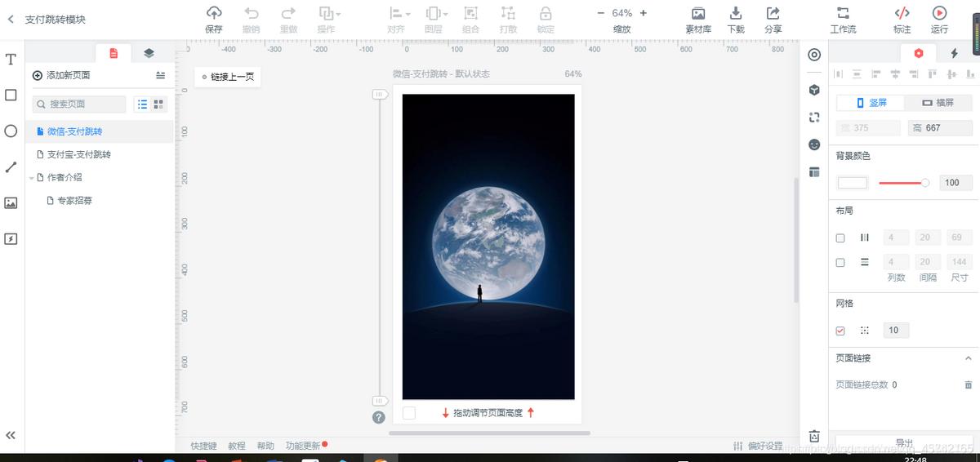The image size is (980, 462).
Task: Click the 撤销 undo icon
Action: point(252,13)
